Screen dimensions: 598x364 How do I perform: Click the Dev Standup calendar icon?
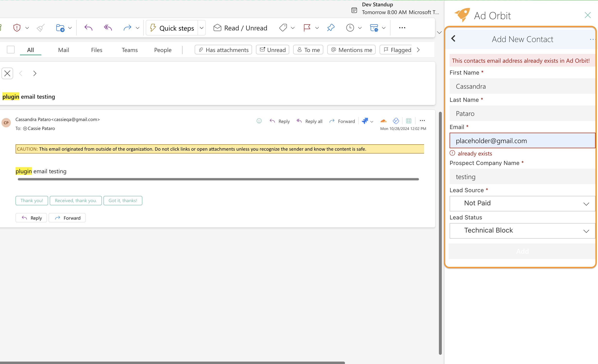tap(354, 10)
